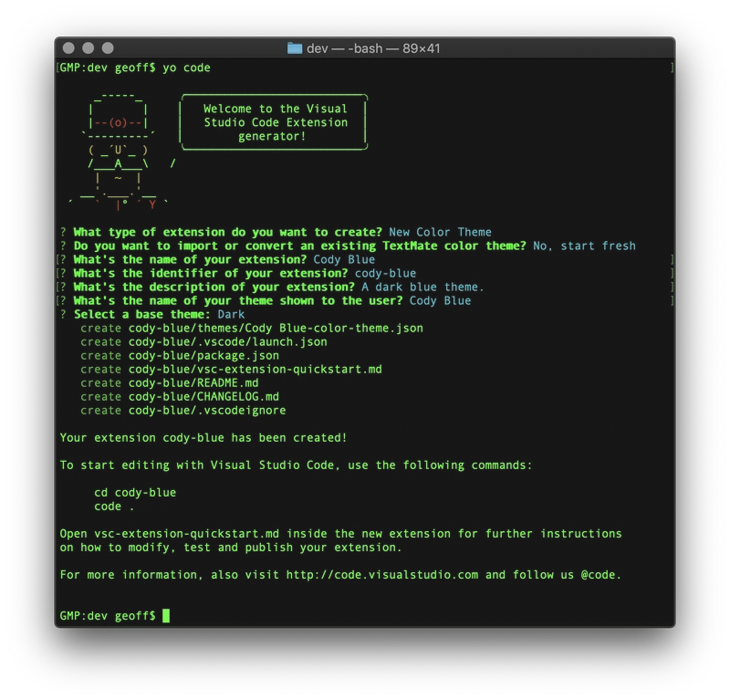Click 'cody-blue/README.md' line
Screen dimensions: 730x700
coord(193,383)
